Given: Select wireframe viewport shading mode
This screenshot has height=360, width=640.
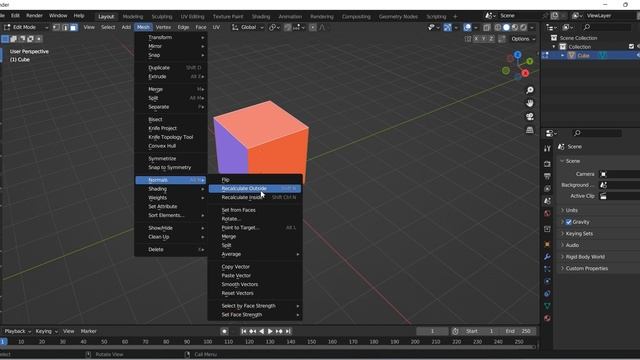Looking at the screenshot, I should point(498,27).
